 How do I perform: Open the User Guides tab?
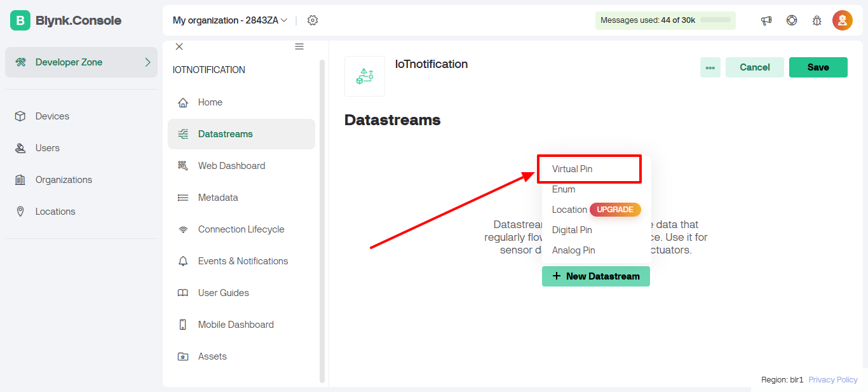tap(241, 293)
